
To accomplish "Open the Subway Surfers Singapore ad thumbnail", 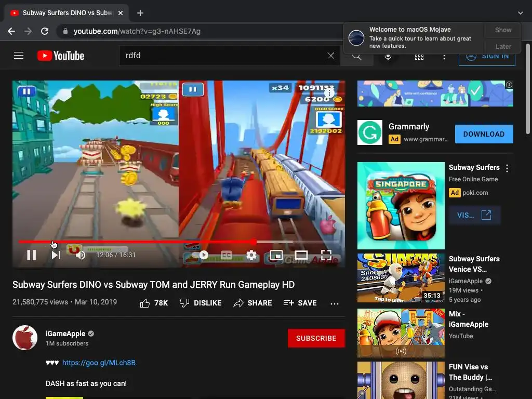I will [401, 206].
